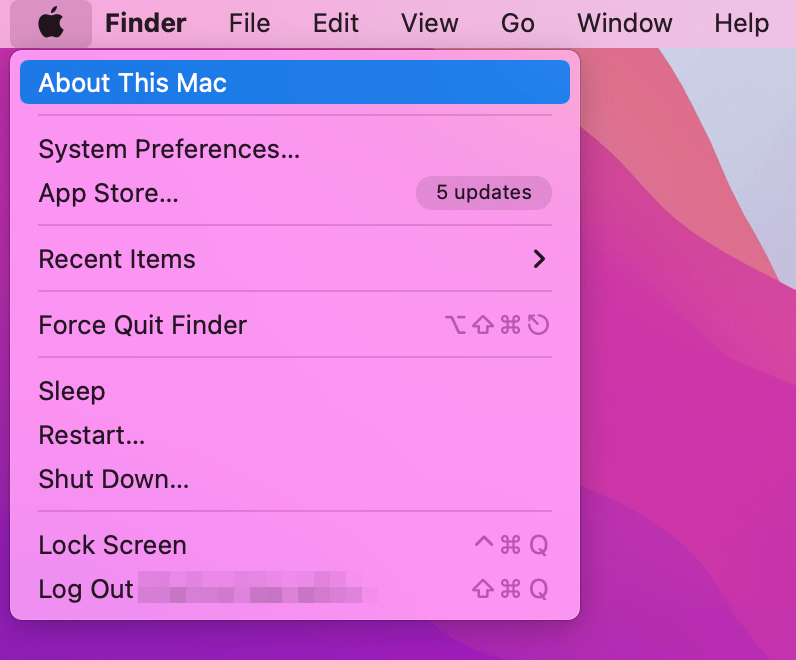Screen dimensions: 796x660
Task: Select Restart… from the menu
Action: point(295,435)
